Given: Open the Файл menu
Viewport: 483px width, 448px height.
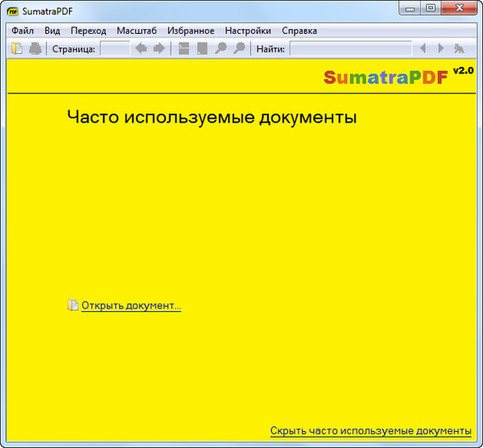Looking at the screenshot, I should click(x=23, y=31).
